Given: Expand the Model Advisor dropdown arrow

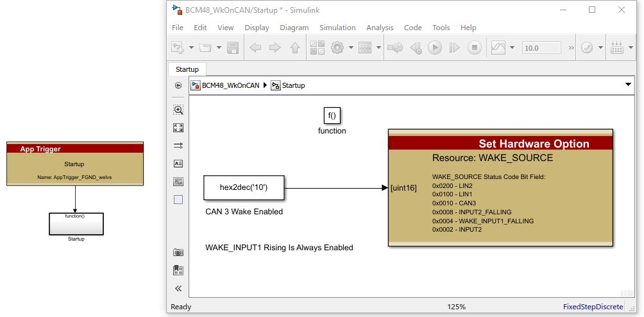Looking at the screenshot, I should tap(600, 47).
